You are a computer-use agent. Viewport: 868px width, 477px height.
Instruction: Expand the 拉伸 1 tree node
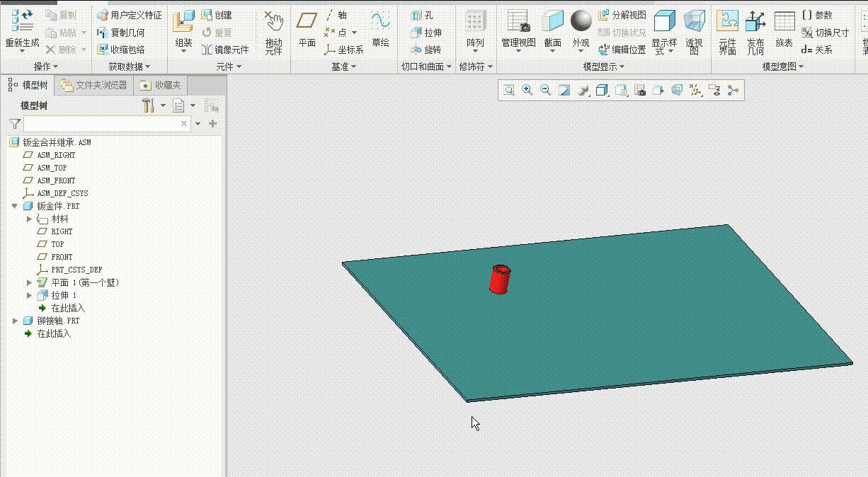click(29, 295)
